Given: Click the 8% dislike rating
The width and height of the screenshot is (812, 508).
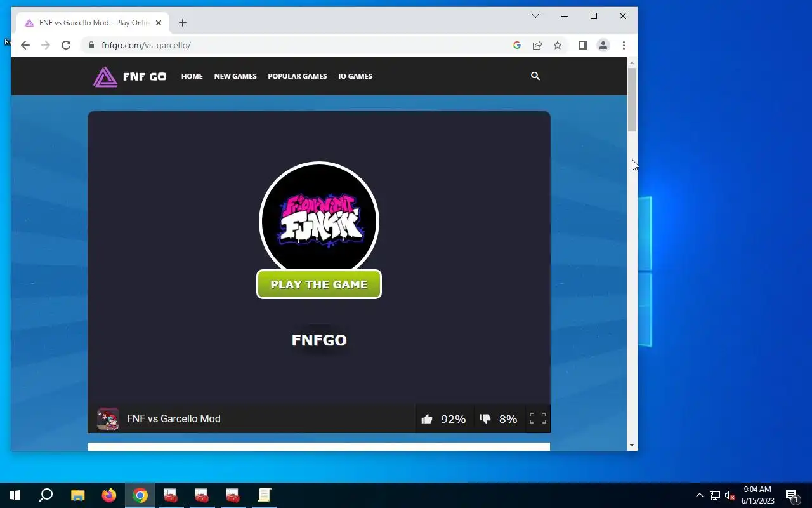Looking at the screenshot, I should [x=508, y=419].
